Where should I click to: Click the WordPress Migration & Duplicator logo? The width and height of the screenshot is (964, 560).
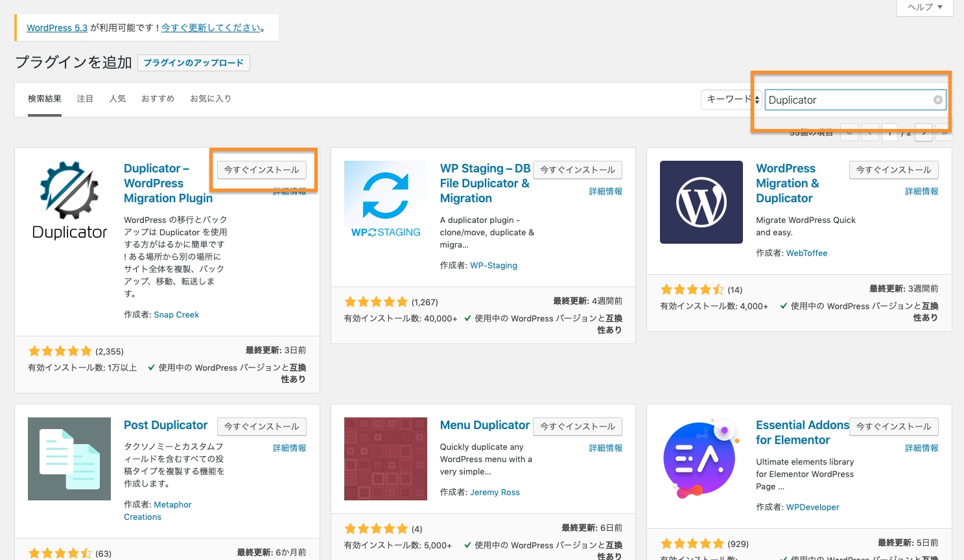[701, 202]
